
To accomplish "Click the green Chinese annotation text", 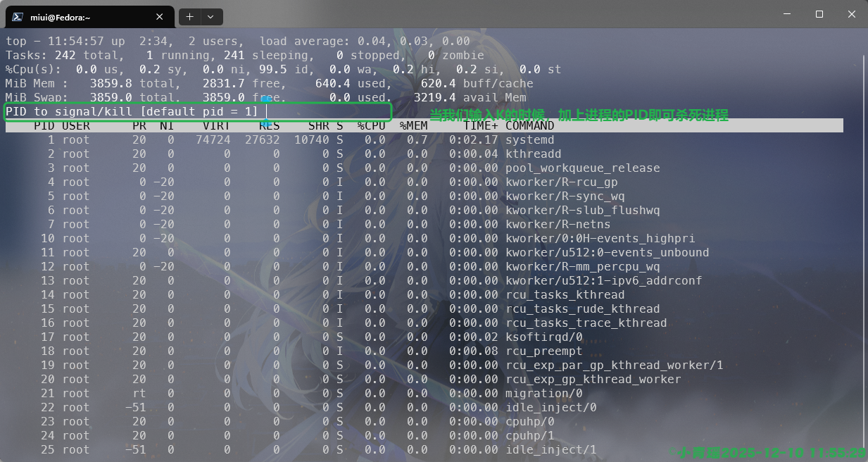I will pyautogui.click(x=579, y=115).
